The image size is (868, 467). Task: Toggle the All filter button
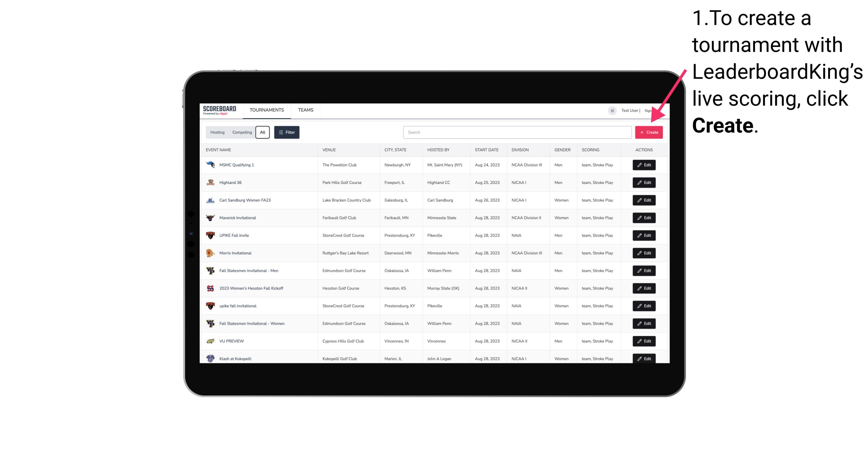coord(262,132)
